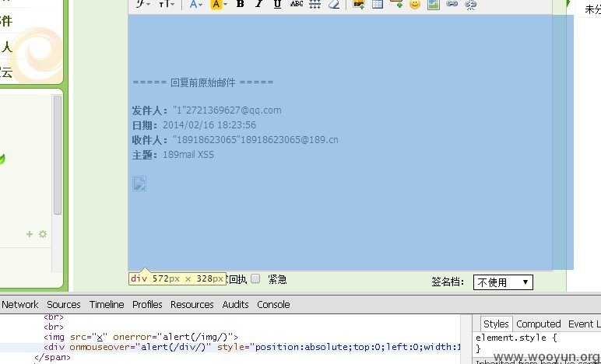Open the smiley emoticon picker

pyautogui.click(x=415, y=4)
